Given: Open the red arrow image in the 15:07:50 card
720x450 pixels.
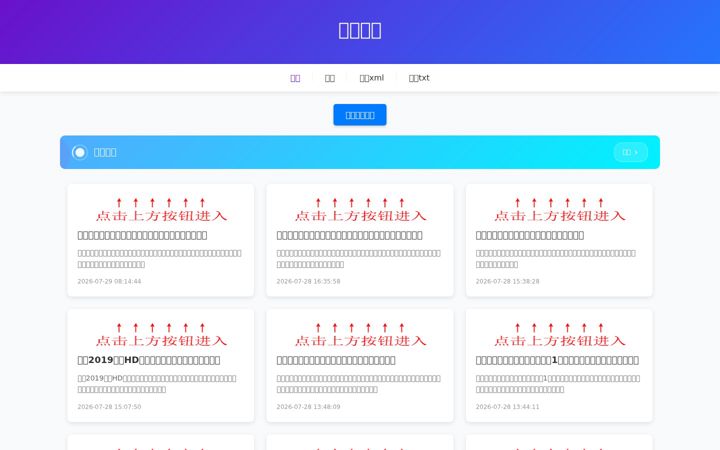Looking at the screenshot, I should pos(161,335).
